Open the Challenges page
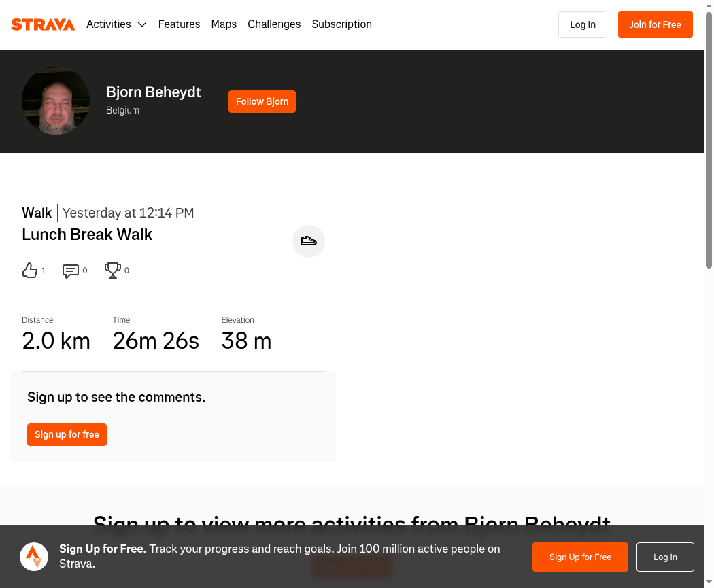The width and height of the screenshot is (714, 588). (x=274, y=24)
